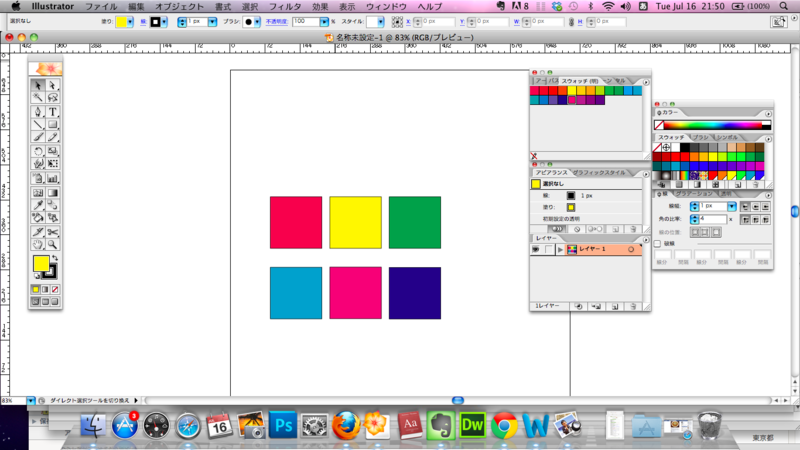Open the stroke color dropdown in control bar
Image resolution: width=800 pixels, height=450 pixels.
tap(164, 22)
